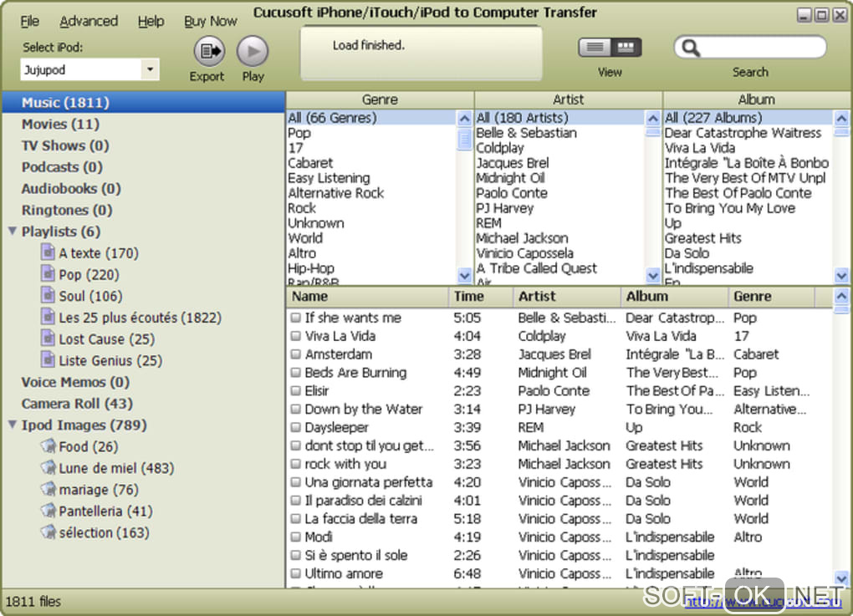Open the Advanced menu

click(89, 21)
